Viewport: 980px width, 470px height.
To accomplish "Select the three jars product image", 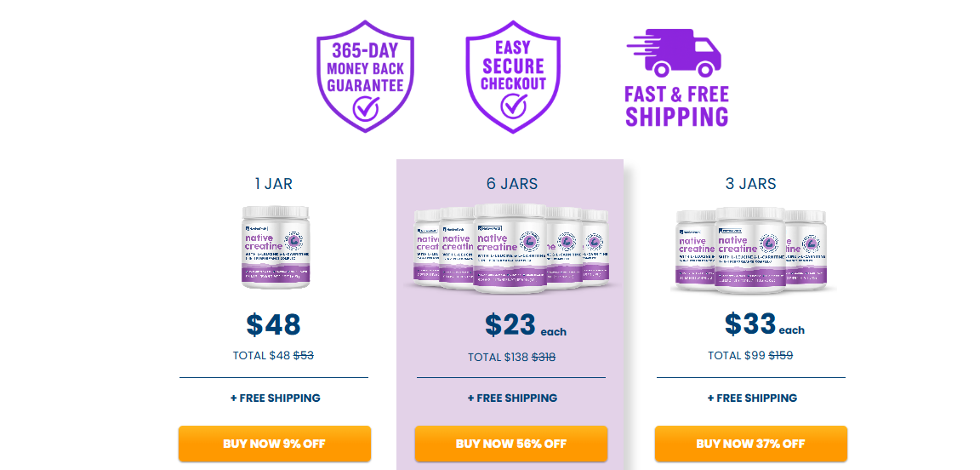I will click(x=751, y=249).
